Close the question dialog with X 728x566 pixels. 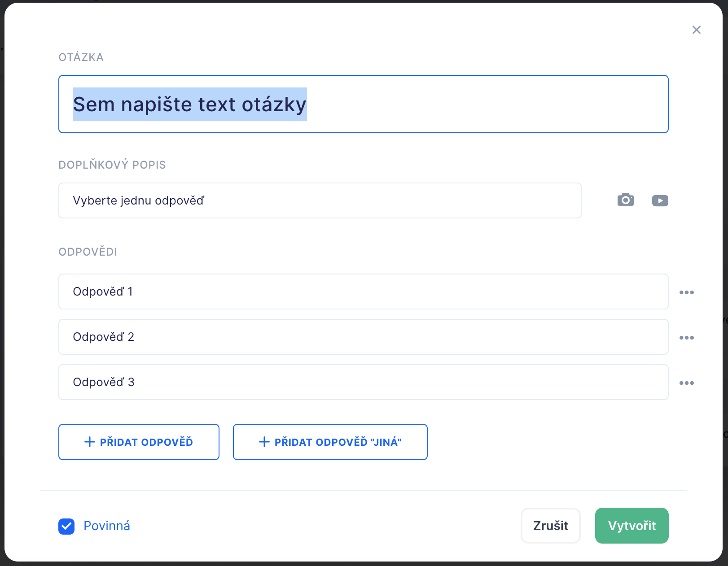point(696,30)
